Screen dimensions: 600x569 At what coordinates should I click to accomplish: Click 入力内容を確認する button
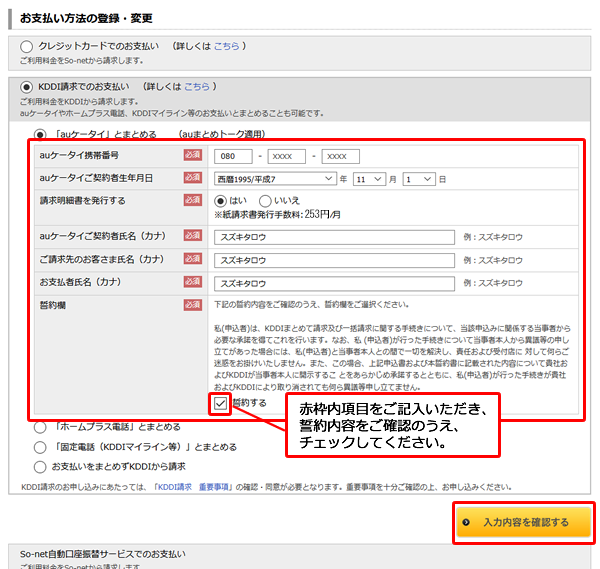523,522
